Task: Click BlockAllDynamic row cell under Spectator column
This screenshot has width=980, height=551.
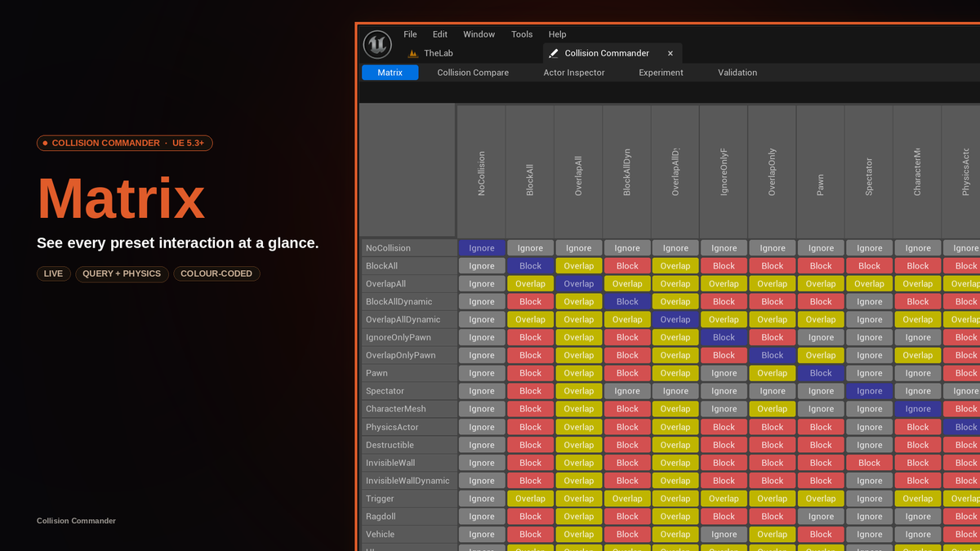Action: tap(869, 302)
